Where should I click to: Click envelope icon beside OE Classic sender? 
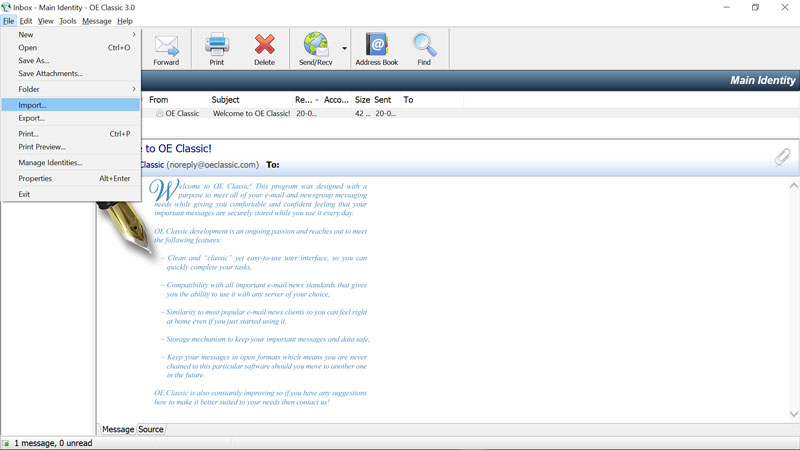(160, 113)
